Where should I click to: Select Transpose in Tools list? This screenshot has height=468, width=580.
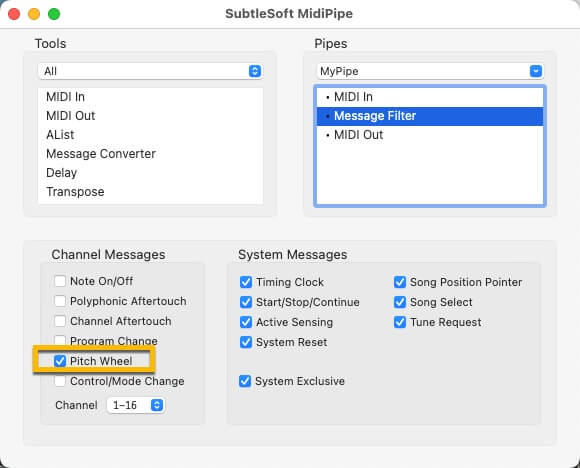pyautogui.click(x=150, y=192)
